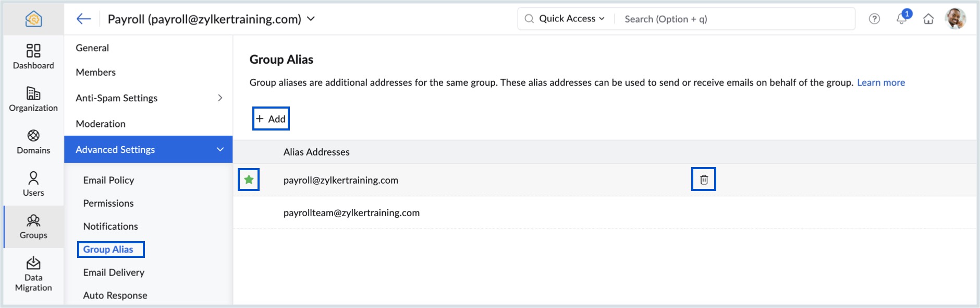Follow the Learn more link
The image size is (980, 308).
point(881,82)
